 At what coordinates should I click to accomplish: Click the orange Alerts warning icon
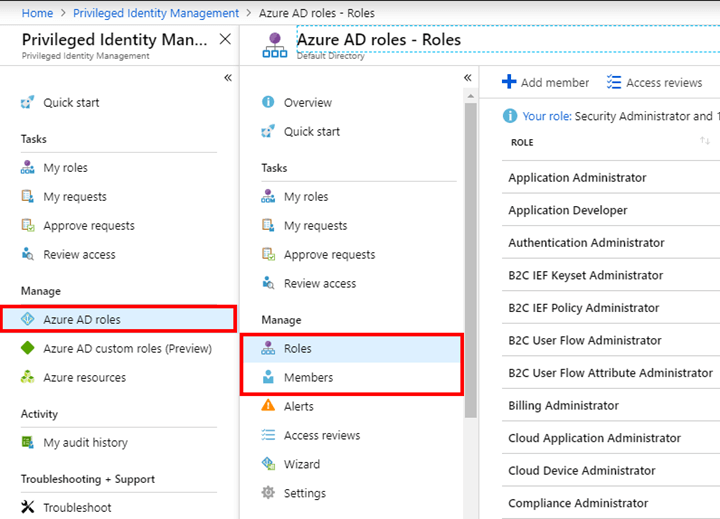pos(268,406)
